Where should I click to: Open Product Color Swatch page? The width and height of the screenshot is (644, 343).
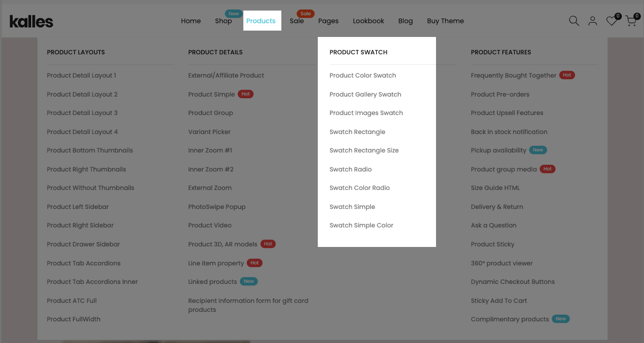click(363, 75)
